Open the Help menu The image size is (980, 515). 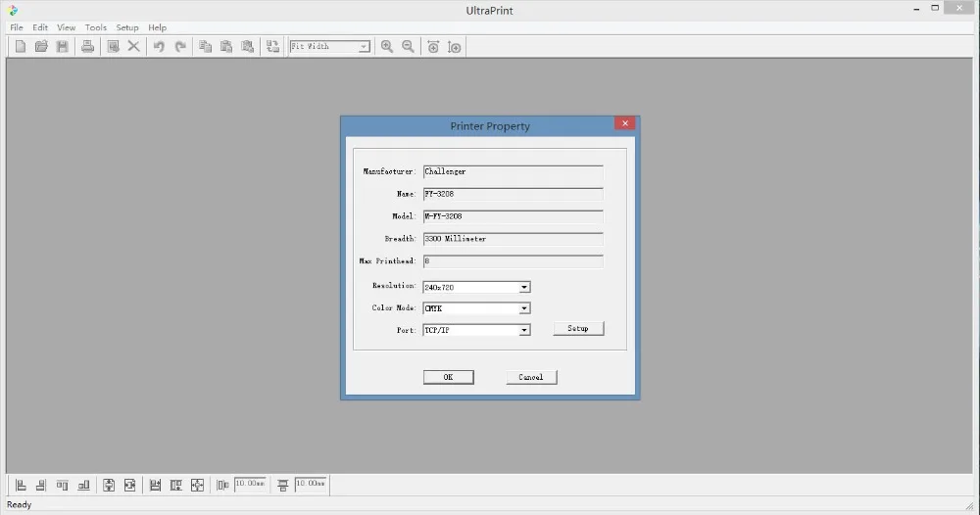click(x=157, y=27)
